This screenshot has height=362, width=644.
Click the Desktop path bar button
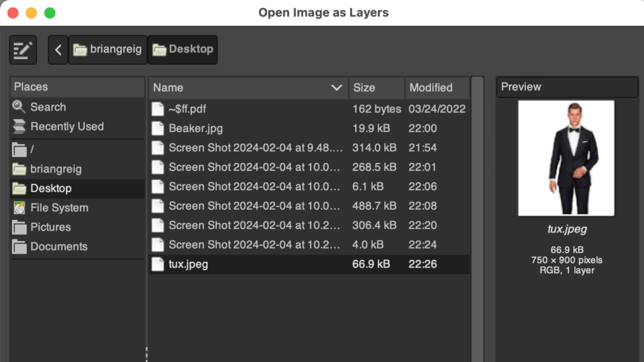click(183, 50)
